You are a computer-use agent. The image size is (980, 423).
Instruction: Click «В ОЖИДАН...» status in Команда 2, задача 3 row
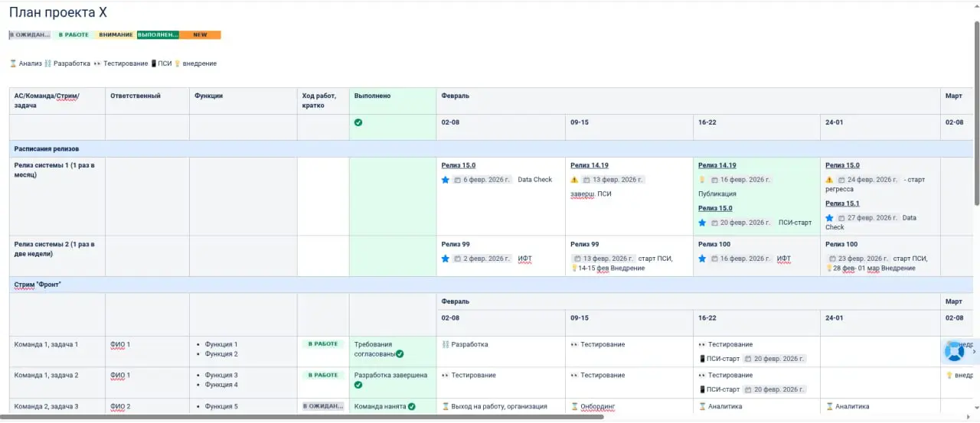(x=323, y=406)
